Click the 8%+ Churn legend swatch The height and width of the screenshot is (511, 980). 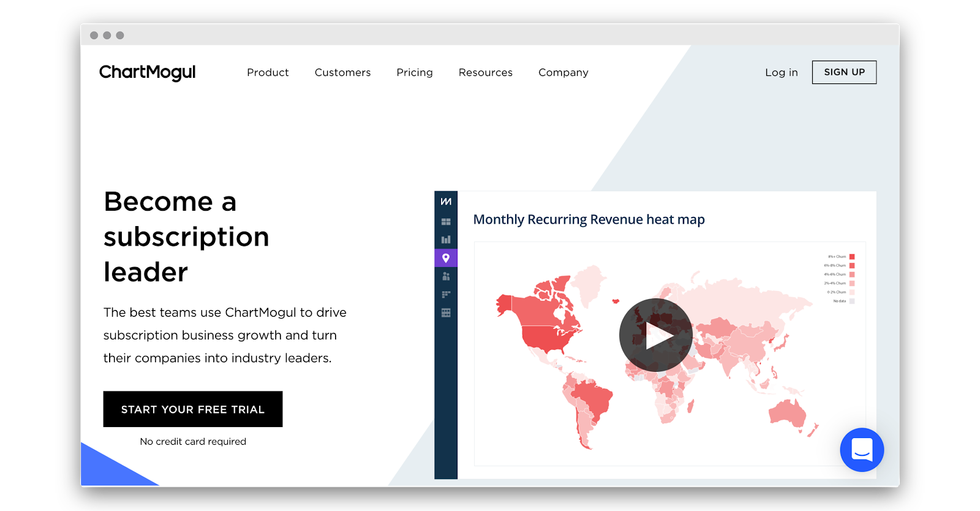click(x=852, y=257)
